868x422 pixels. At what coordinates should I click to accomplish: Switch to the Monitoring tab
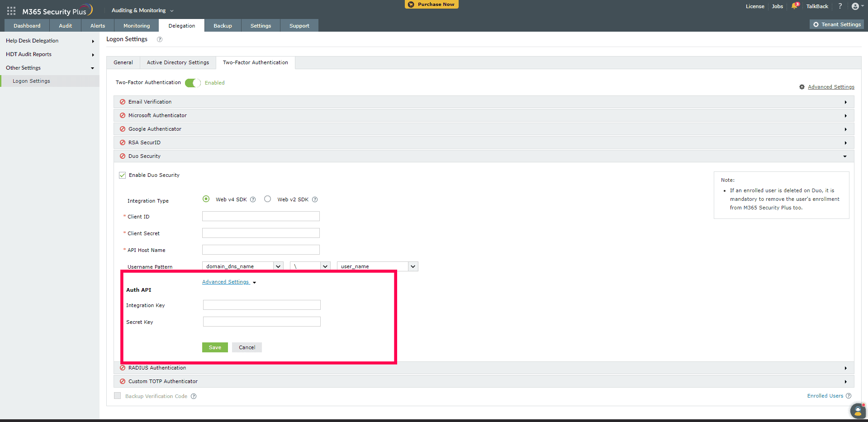[137, 26]
